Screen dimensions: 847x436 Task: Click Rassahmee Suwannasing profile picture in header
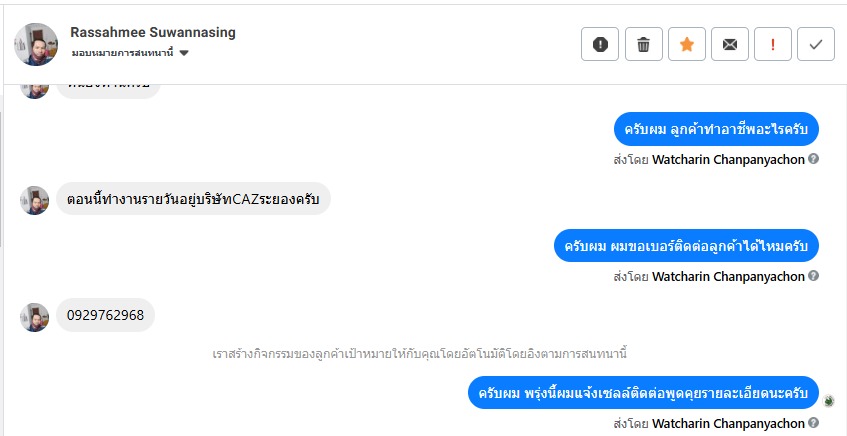pos(36,44)
